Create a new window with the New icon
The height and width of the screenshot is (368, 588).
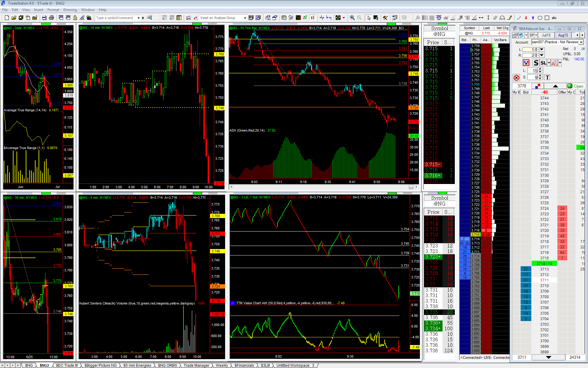[x=6, y=18]
